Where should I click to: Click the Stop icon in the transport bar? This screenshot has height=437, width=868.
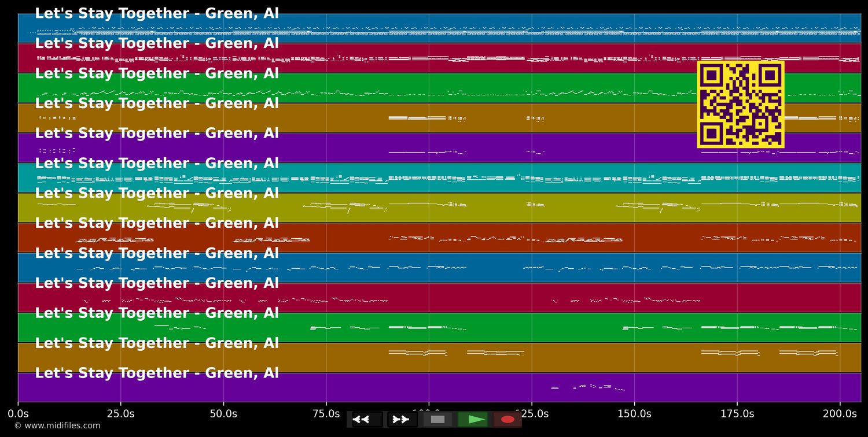click(438, 420)
